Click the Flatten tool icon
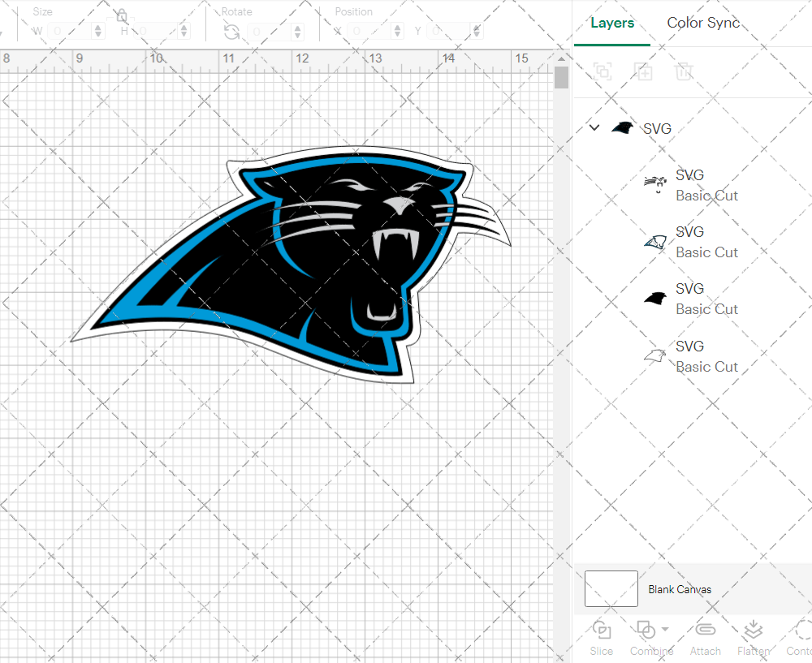This screenshot has width=812, height=663. point(753,630)
